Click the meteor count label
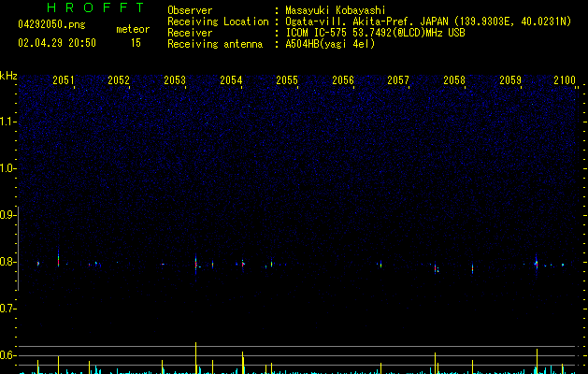 click(x=133, y=29)
